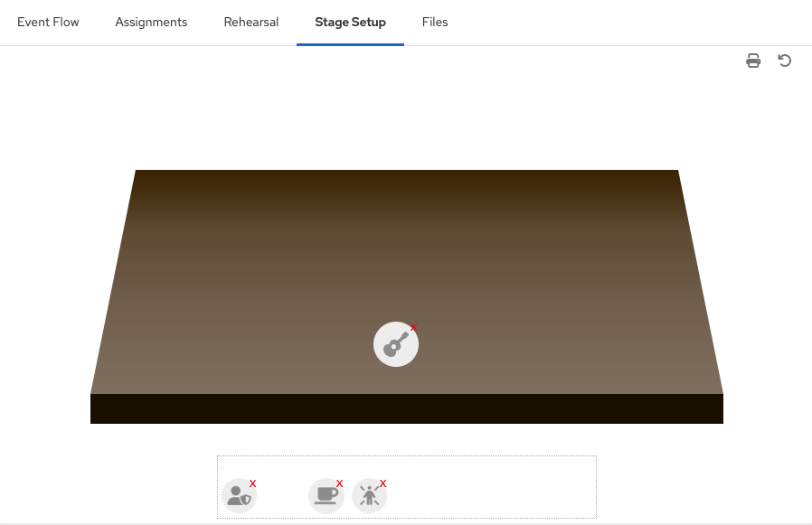Reset the stage layout with undo icon

click(x=785, y=61)
